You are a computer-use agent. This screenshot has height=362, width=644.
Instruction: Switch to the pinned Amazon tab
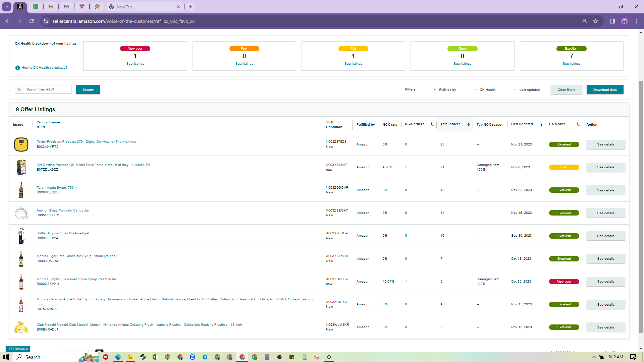[20, 7]
